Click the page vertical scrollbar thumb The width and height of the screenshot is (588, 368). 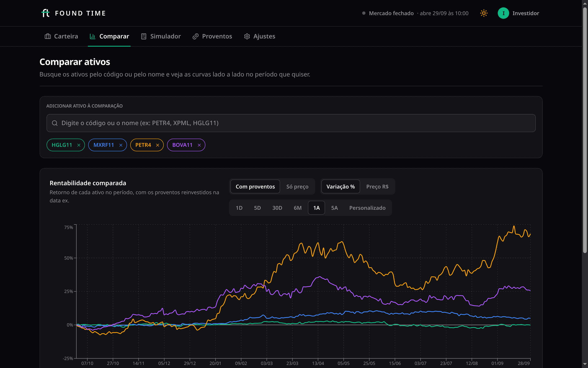[585, 130]
